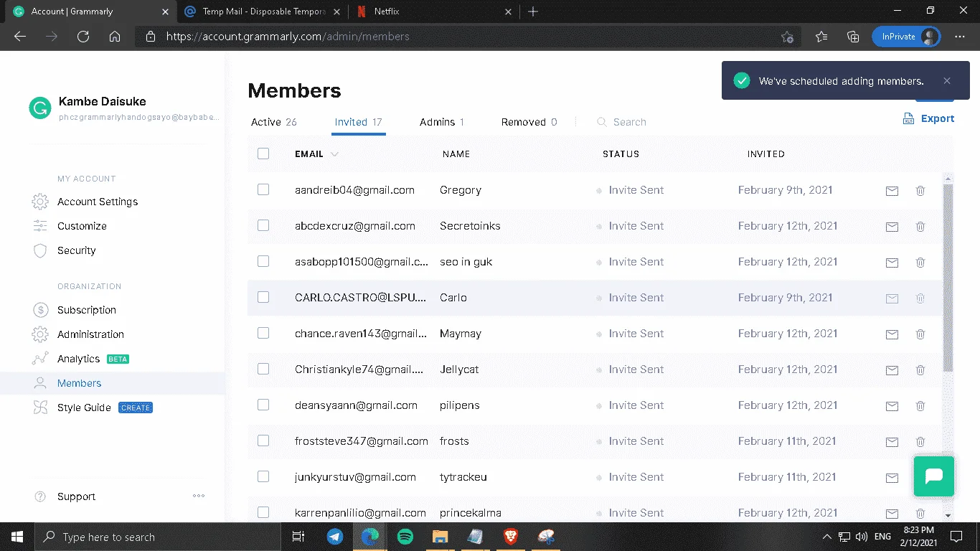Remove froststeve347@gmail.com using trash icon

point(920,442)
